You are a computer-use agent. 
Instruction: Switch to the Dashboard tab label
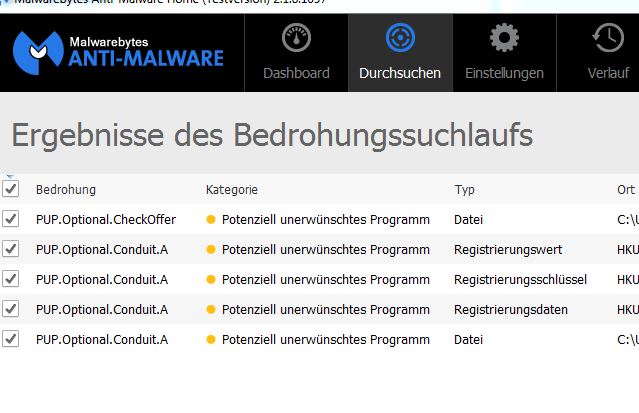[296, 73]
